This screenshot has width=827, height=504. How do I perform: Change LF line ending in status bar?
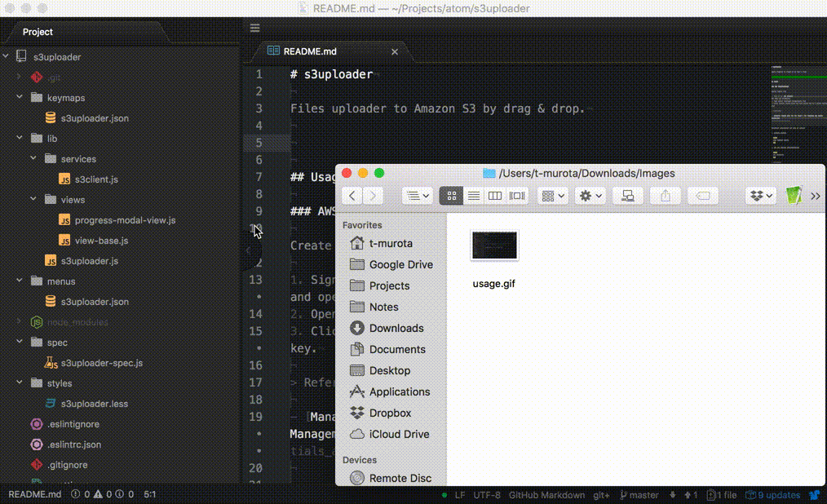459,495
